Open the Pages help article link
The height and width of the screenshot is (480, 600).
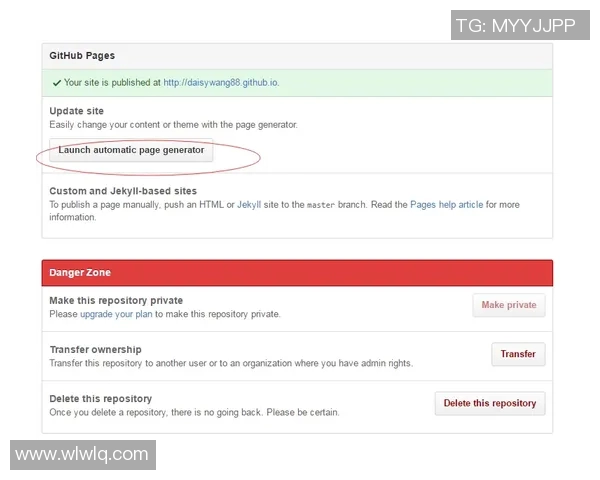tap(446, 205)
